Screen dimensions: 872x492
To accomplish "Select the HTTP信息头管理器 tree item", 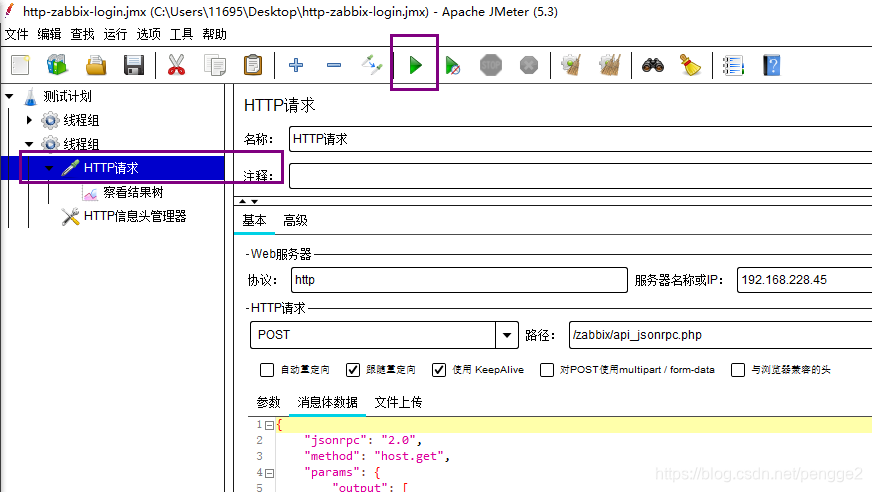I will pyautogui.click(x=135, y=216).
